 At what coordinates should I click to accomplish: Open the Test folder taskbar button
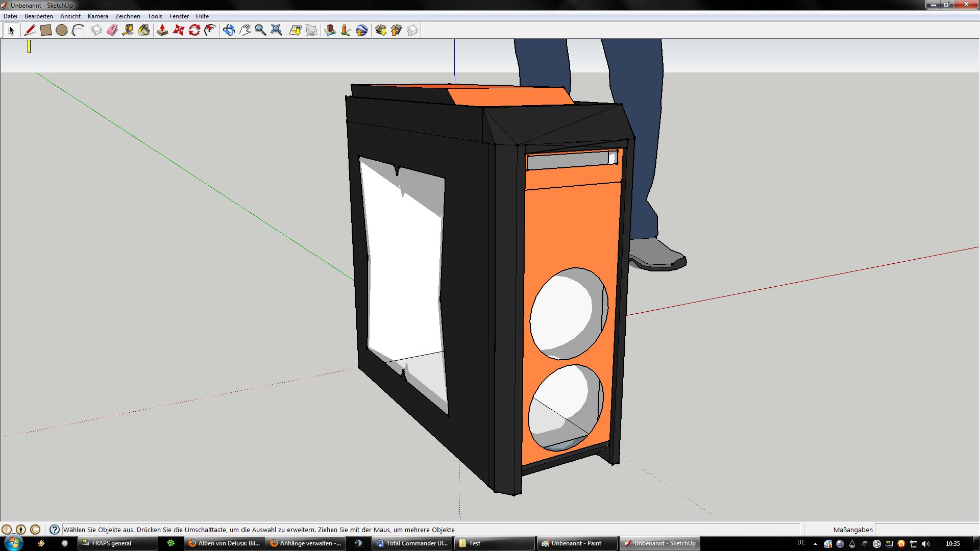coord(495,543)
